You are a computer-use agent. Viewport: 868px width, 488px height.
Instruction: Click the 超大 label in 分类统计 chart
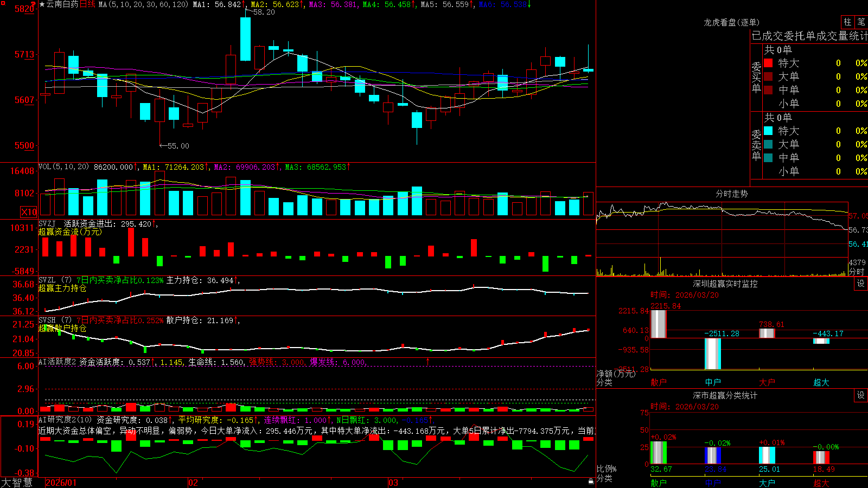coord(821,483)
